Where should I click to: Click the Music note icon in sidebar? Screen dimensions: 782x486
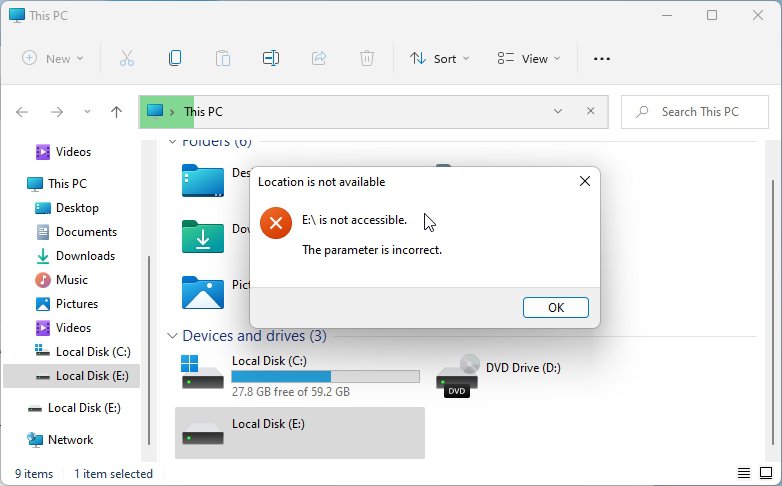pos(43,280)
